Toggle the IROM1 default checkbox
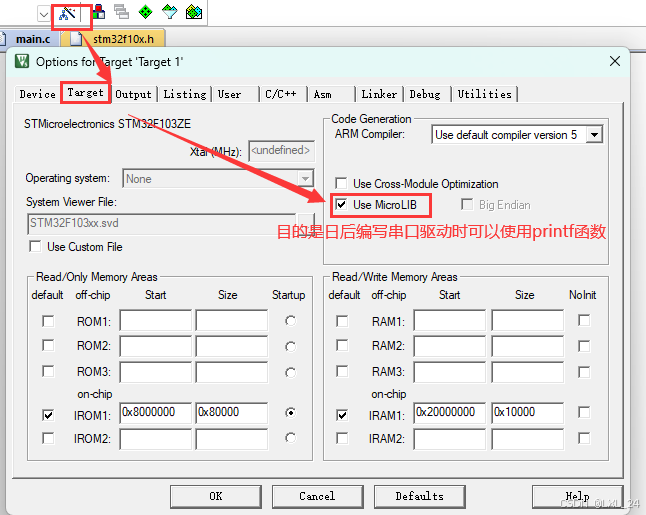 point(48,415)
